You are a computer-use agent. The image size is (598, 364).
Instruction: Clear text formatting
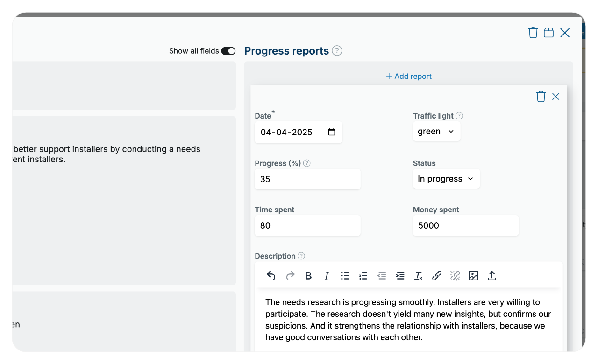[419, 276]
